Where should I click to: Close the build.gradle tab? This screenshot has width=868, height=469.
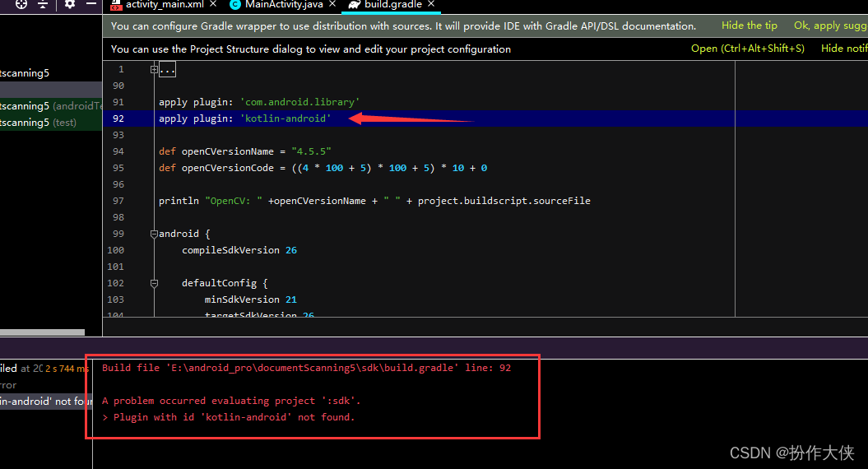[431, 4]
